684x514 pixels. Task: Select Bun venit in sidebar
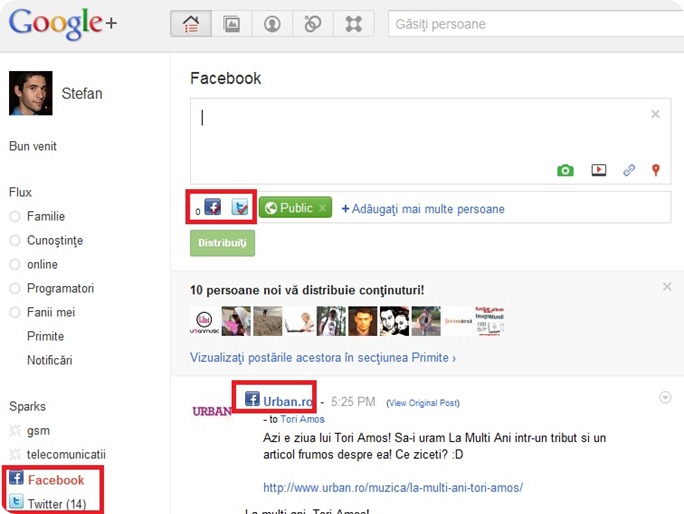tap(33, 146)
